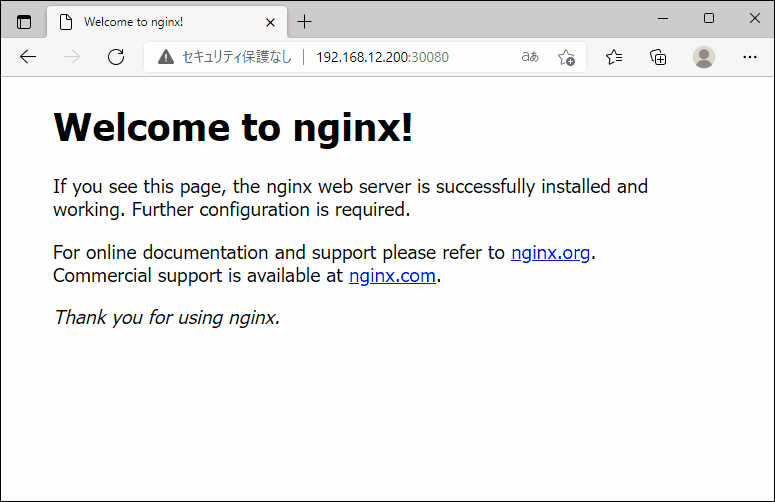
Task: Minimize the browser window
Action: 663,19
